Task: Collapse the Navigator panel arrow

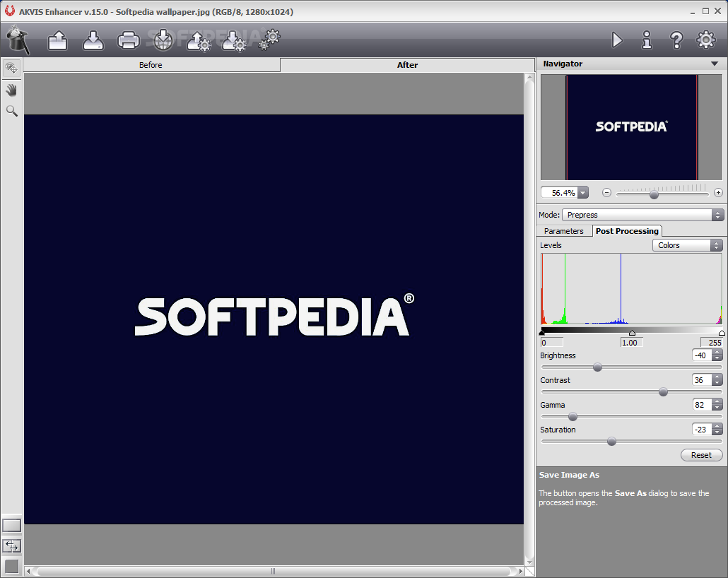Action: 715,64
